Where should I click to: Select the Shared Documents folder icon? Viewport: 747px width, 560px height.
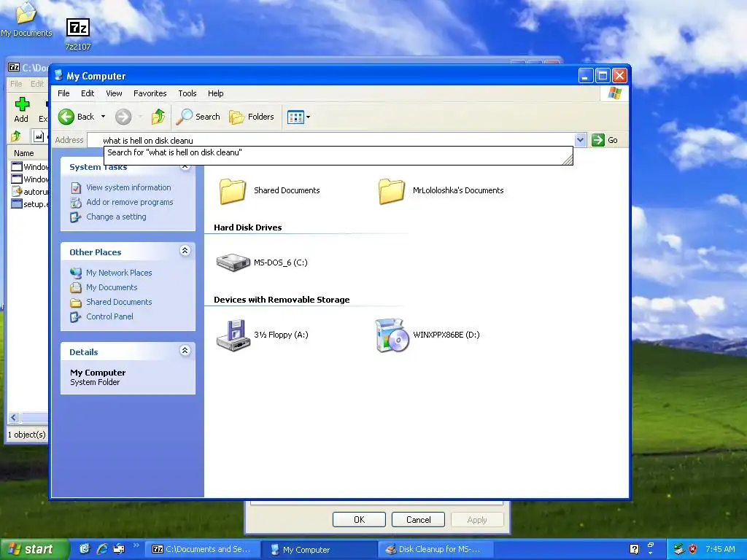pyautogui.click(x=233, y=191)
